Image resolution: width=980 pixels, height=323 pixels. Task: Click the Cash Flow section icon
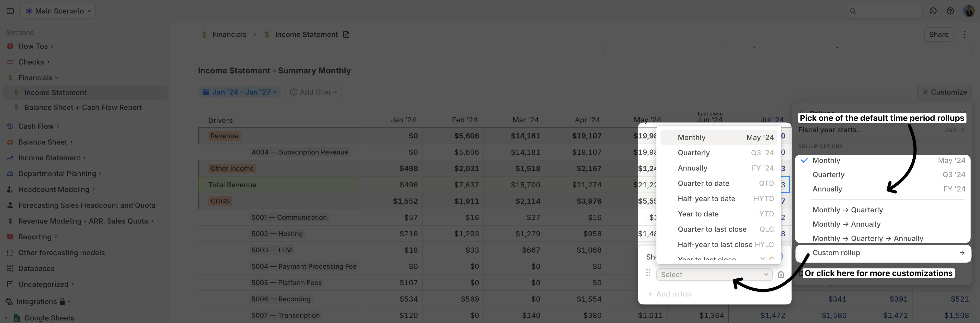pos(10,126)
